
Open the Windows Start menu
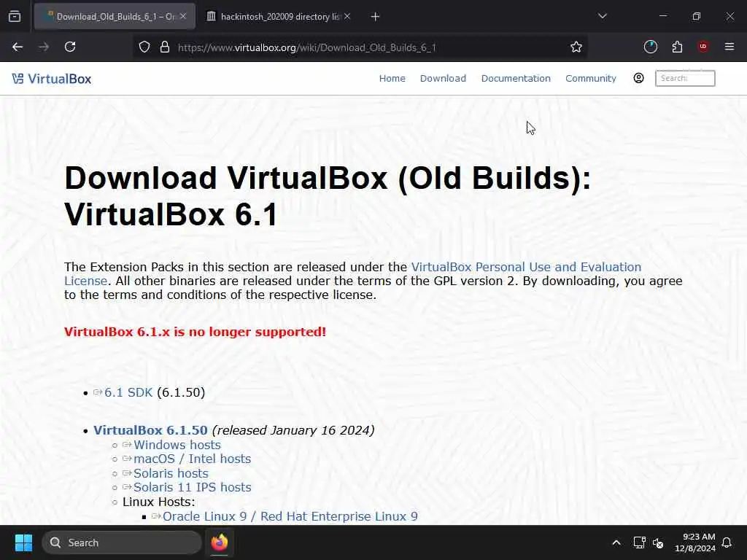(x=23, y=542)
